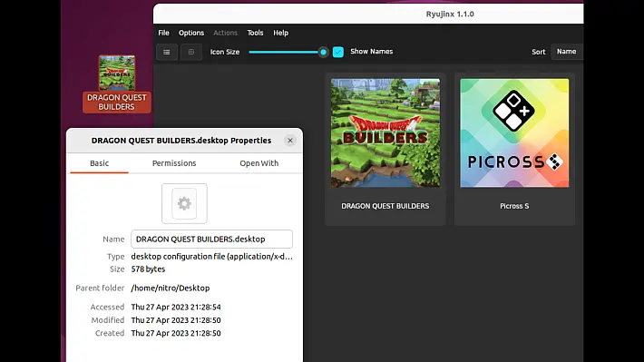
Task: Click the Icon Size slider handle
Action: click(x=323, y=53)
